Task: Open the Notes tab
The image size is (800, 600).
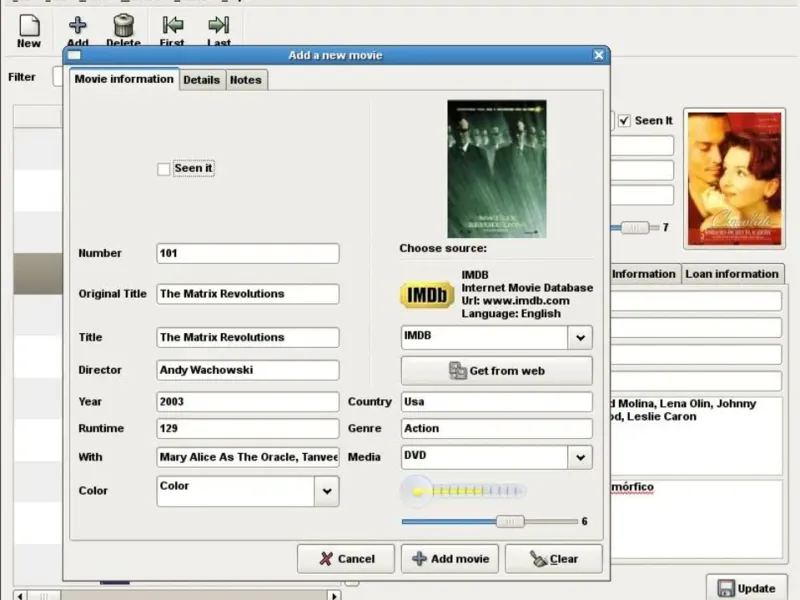Action: pos(246,80)
